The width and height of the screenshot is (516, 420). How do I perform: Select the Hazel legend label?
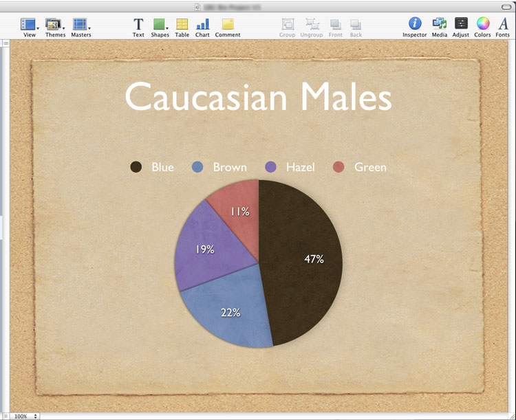(x=300, y=167)
